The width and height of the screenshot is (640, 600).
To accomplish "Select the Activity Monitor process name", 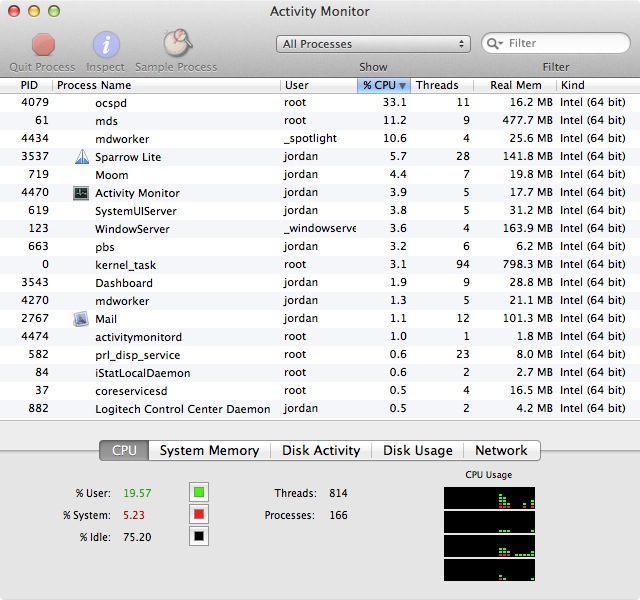I will [x=137, y=193].
